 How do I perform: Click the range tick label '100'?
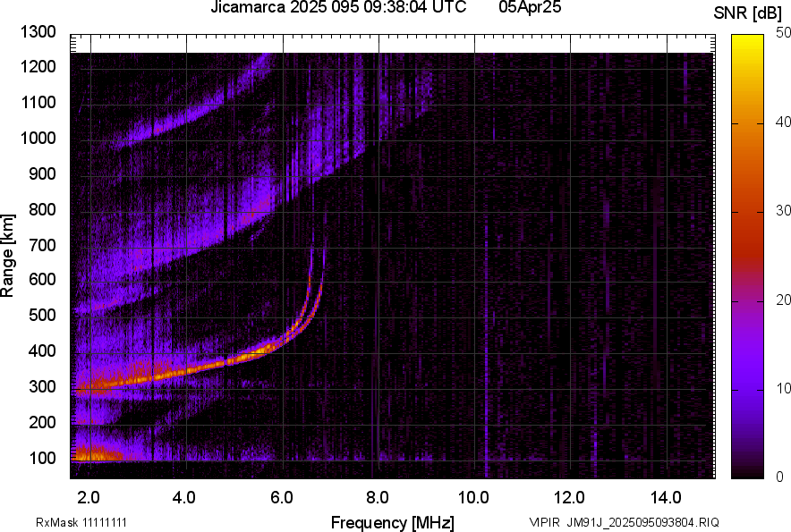42,458
